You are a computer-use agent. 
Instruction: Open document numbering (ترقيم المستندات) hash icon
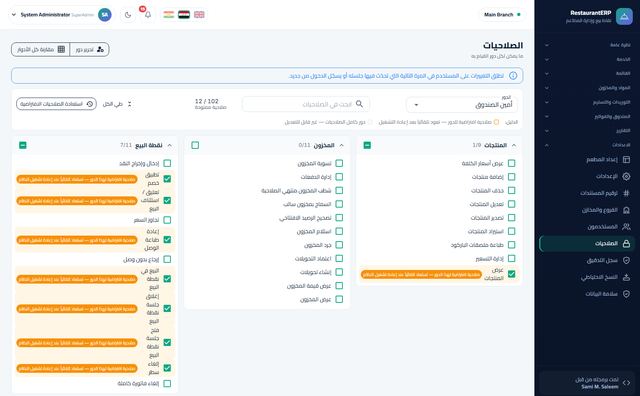coord(626,193)
